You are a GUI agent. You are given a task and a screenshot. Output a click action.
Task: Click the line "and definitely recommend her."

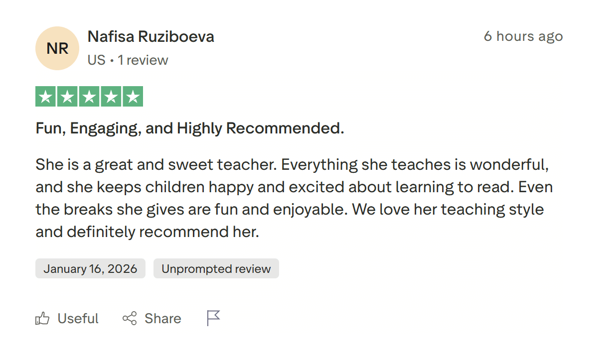coord(147,232)
